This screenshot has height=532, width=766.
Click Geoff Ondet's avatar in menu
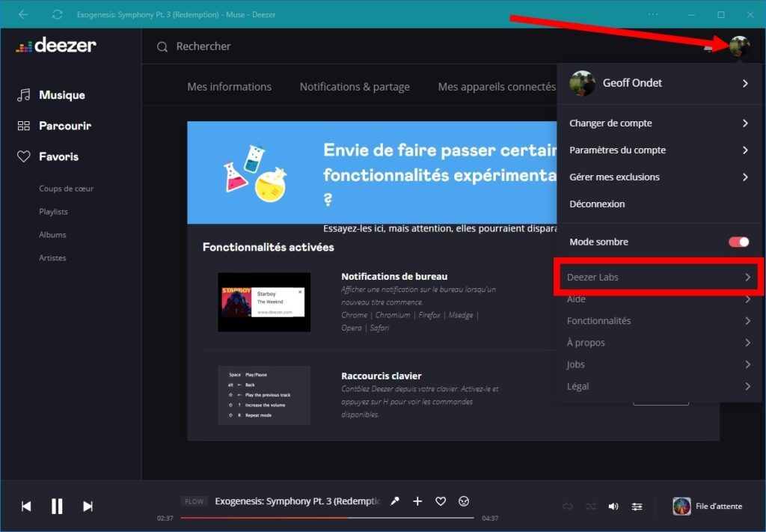[x=582, y=83]
